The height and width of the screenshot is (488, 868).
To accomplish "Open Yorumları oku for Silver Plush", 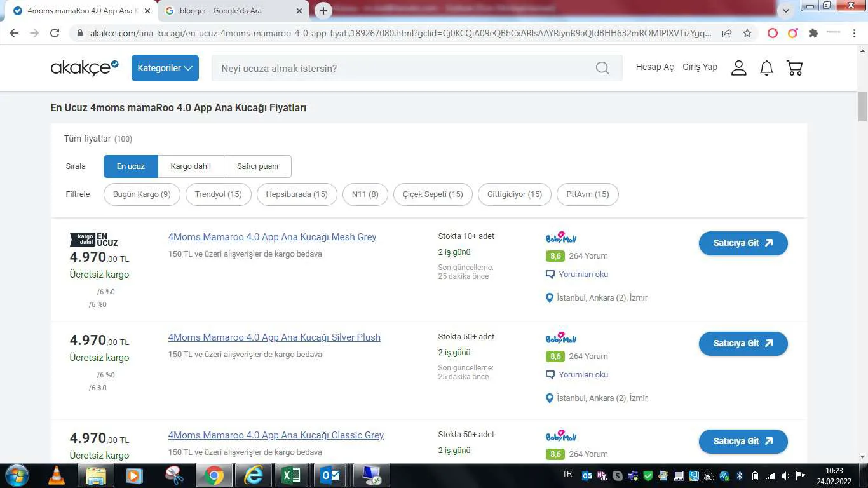I will tap(577, 375).
